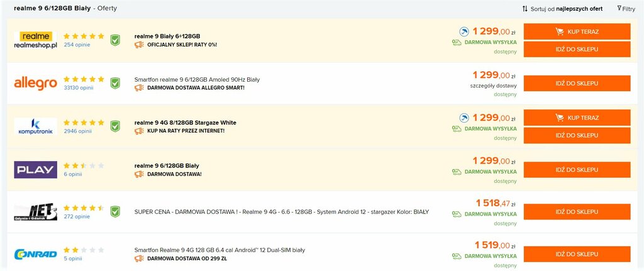The height and width of the screenshot is (271, 644).
Task: Open '6 opinii' reviews link
Action: click(73, 174)
